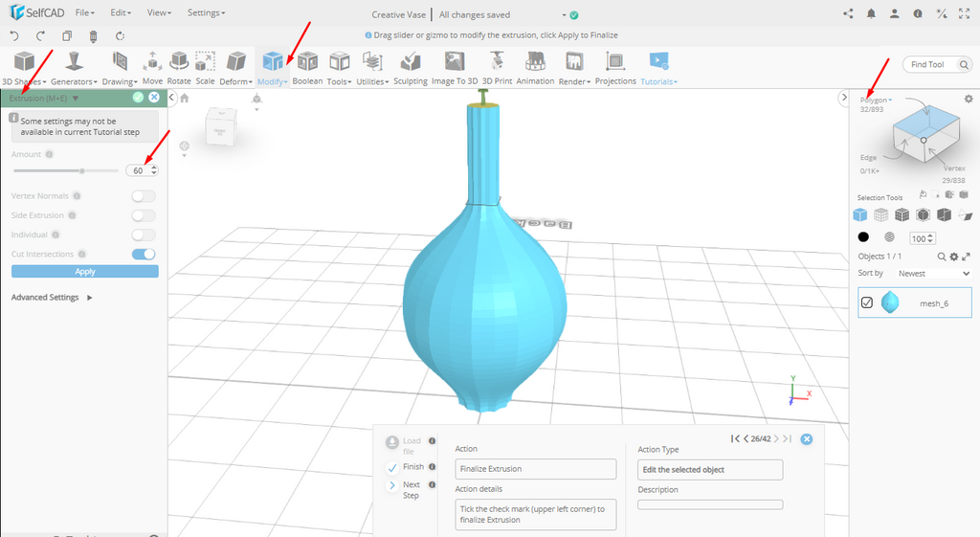Viewport: 980px width, 537px height.
Task: Toggle fullscreen mode icon
Action: pos(965,13)
